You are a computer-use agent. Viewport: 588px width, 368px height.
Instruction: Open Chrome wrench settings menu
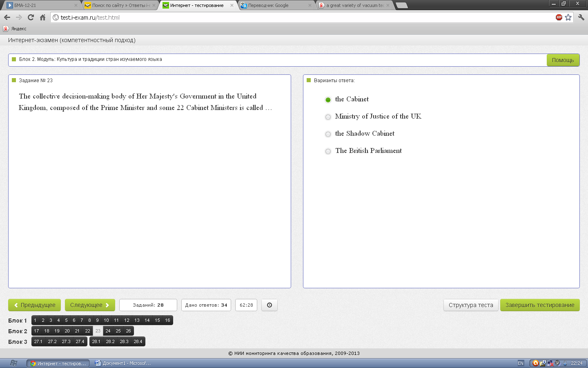coord(581,17)
